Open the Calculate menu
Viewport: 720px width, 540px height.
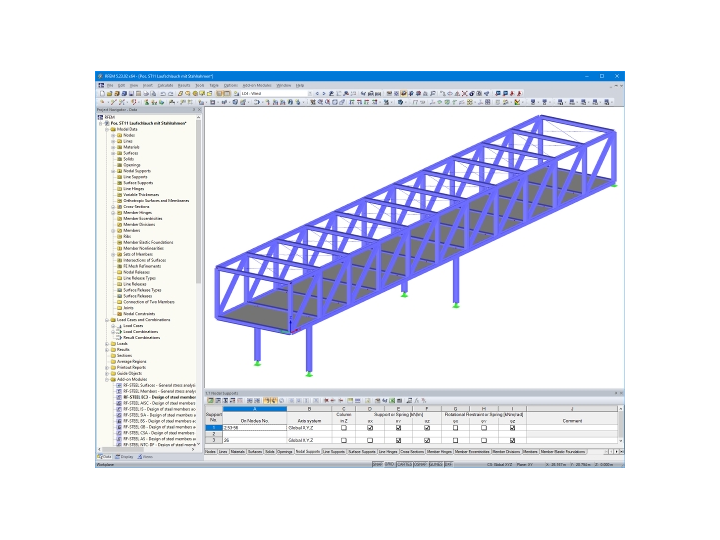[165, 85]
